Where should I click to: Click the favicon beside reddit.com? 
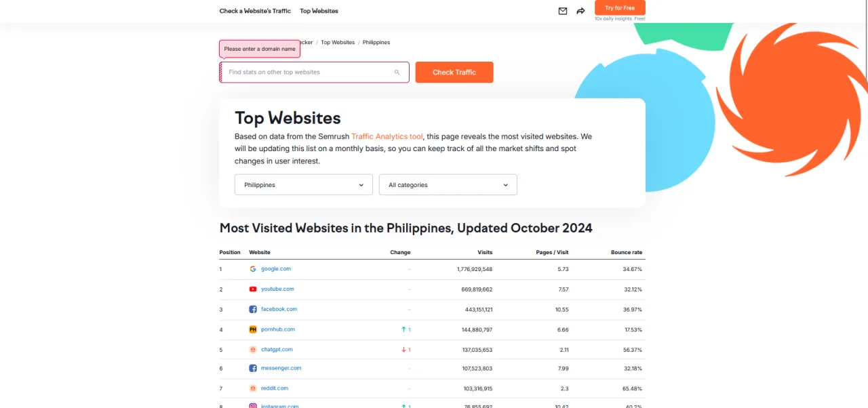(x=253, y=388)
